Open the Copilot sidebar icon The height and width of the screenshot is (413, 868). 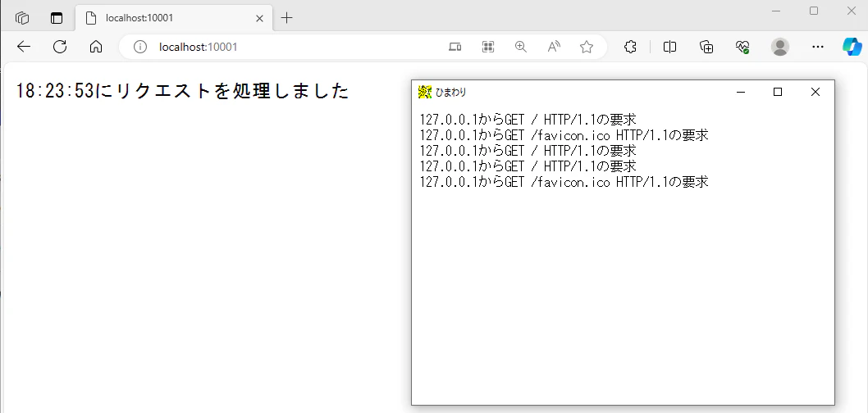[x=852, y=47]
